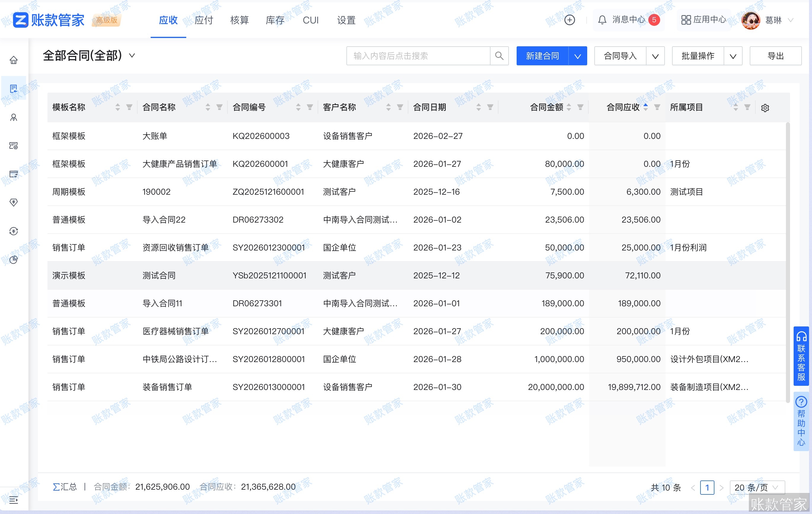View the pie chart statistics icon in sidebar
812x514 pixels.
[x=13, y=260]
